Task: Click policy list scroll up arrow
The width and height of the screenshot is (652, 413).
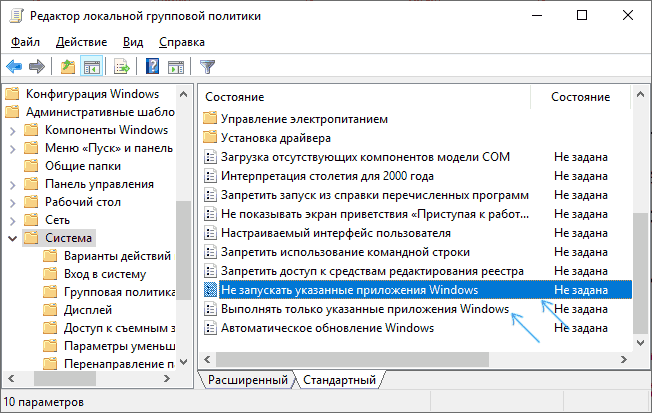Action: [640, 95]
